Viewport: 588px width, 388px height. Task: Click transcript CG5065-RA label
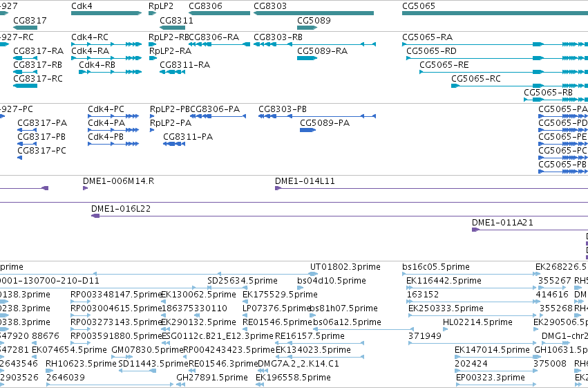427,37
